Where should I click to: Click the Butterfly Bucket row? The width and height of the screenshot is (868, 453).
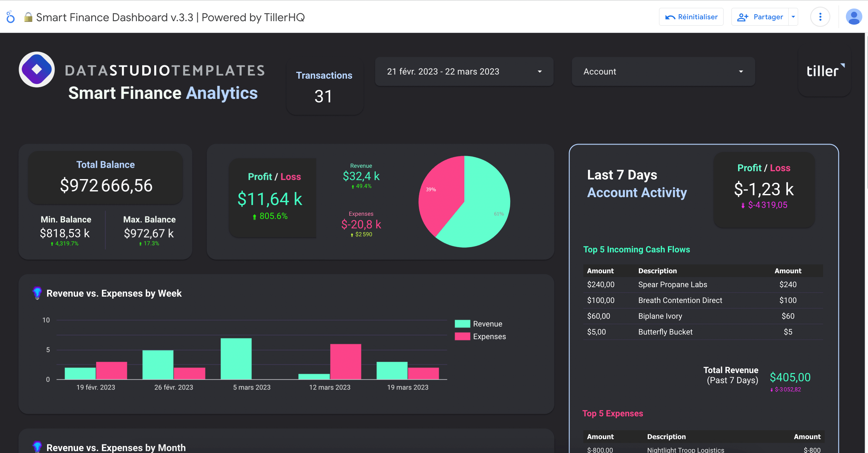pos(703,332)
